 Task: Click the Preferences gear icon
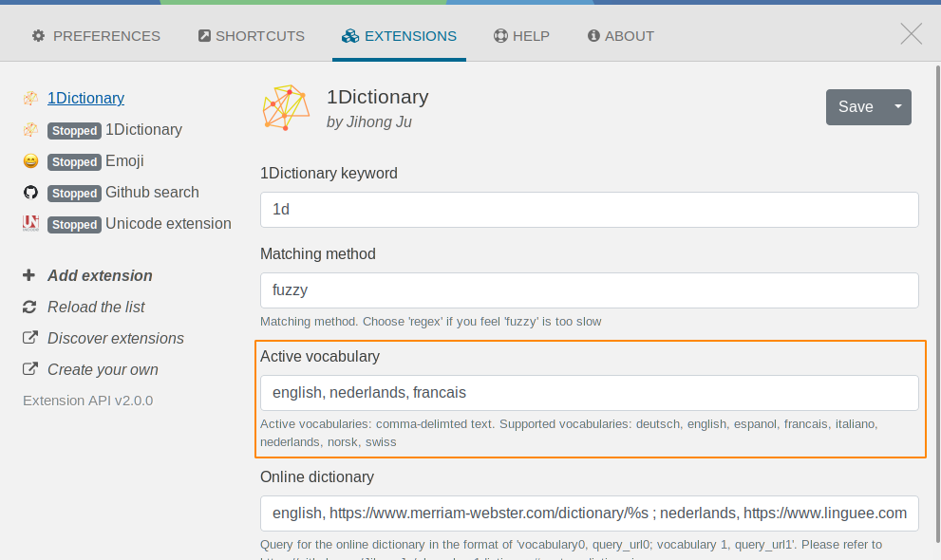point(38,36)
